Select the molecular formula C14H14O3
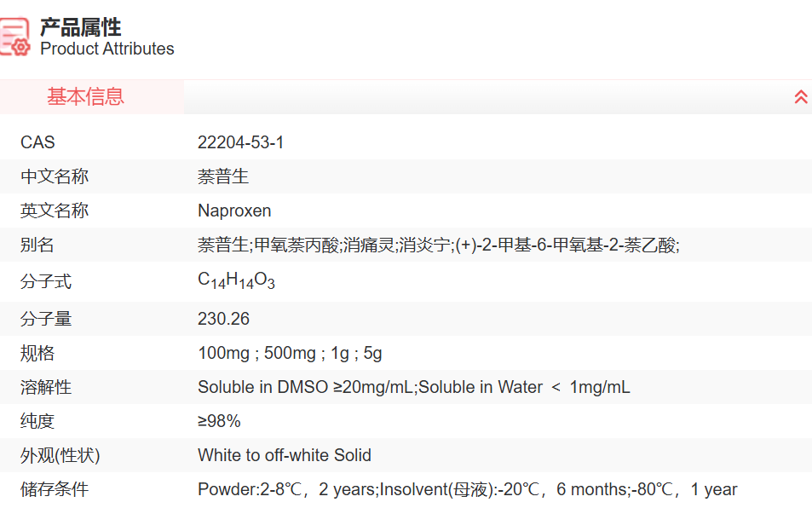Screen dimensions: 812x508 click(234, 280)
